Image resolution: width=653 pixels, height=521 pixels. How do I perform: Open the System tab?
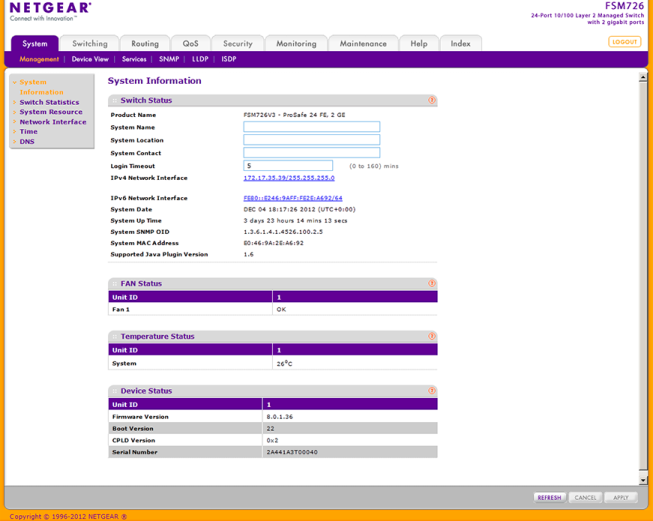pyautogui.click(x=35, y=44)
